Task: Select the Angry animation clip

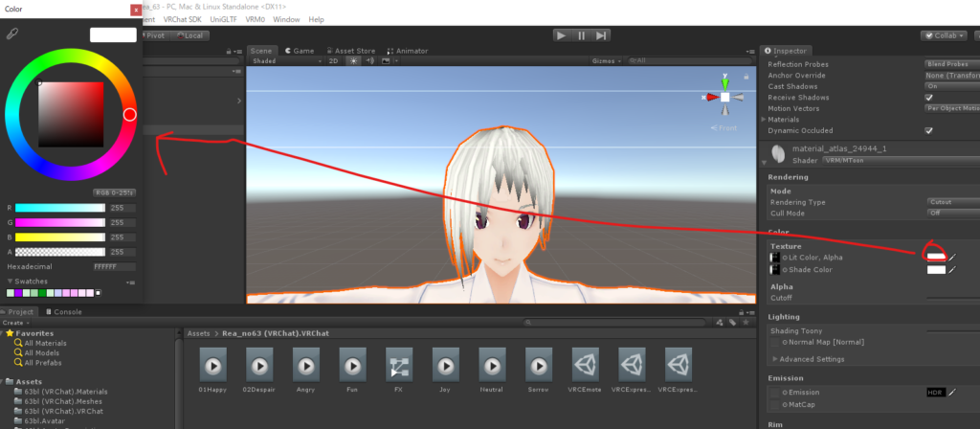Action: coord(306,365)
